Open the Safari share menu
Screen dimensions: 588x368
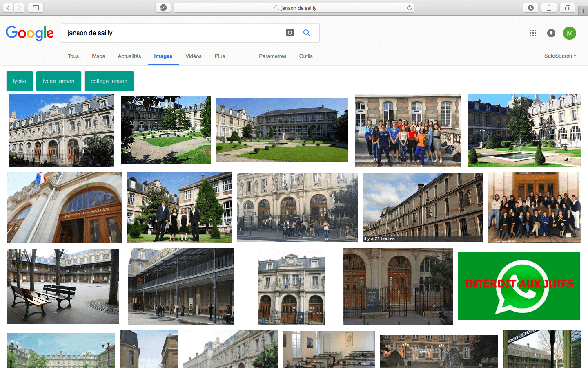pos(549,8)
